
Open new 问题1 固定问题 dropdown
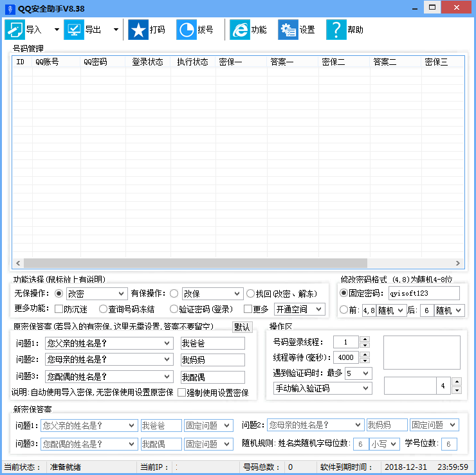click(208, 426)
